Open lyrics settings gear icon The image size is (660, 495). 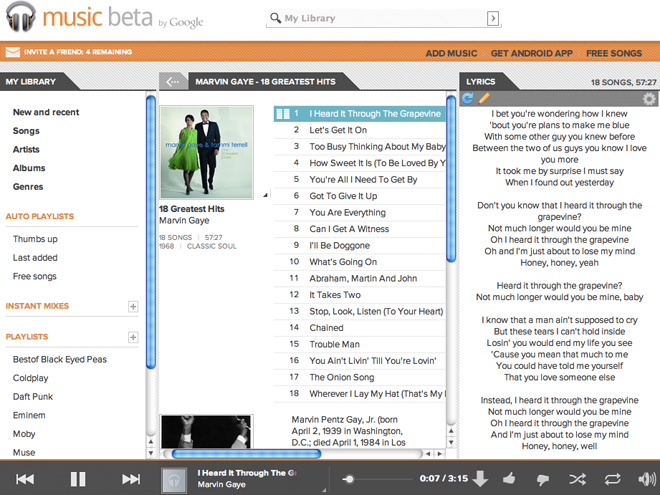[649, 98]
